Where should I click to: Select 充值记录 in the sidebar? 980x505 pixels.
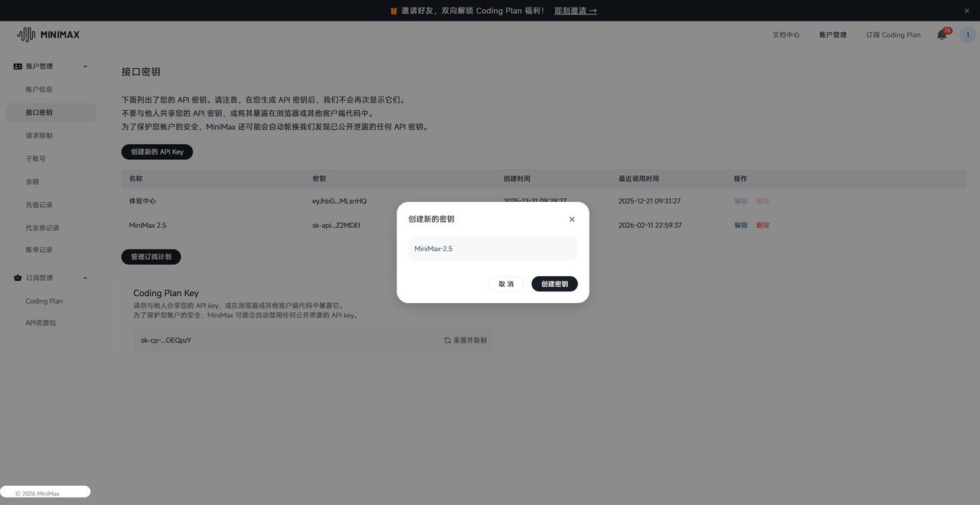tap(39, 204)
